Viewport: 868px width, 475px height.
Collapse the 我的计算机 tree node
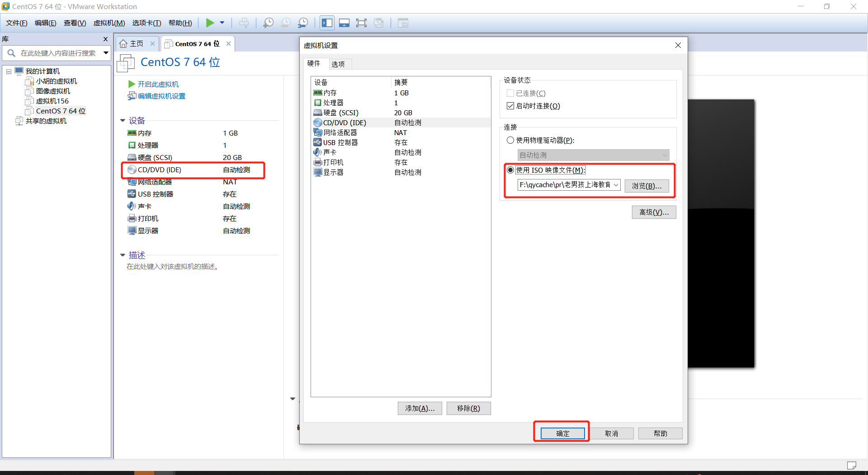tap(9, 71)
